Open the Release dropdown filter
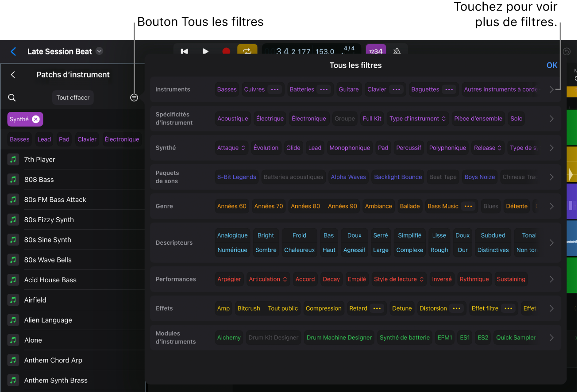 488,148
